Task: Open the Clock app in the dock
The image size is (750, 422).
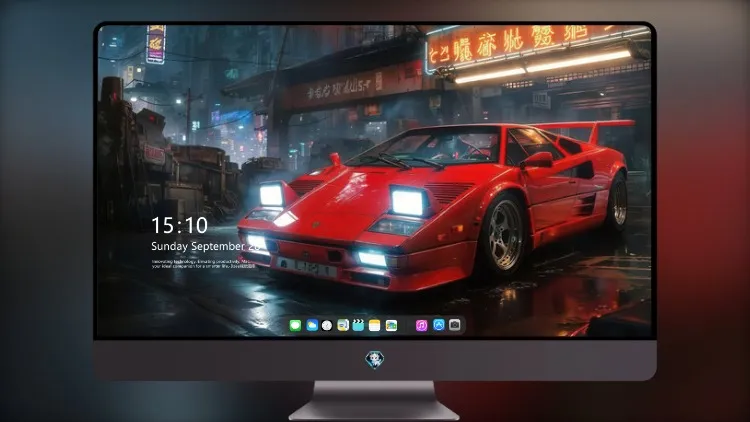Action: pyautogui.click(x=327, y=325)
